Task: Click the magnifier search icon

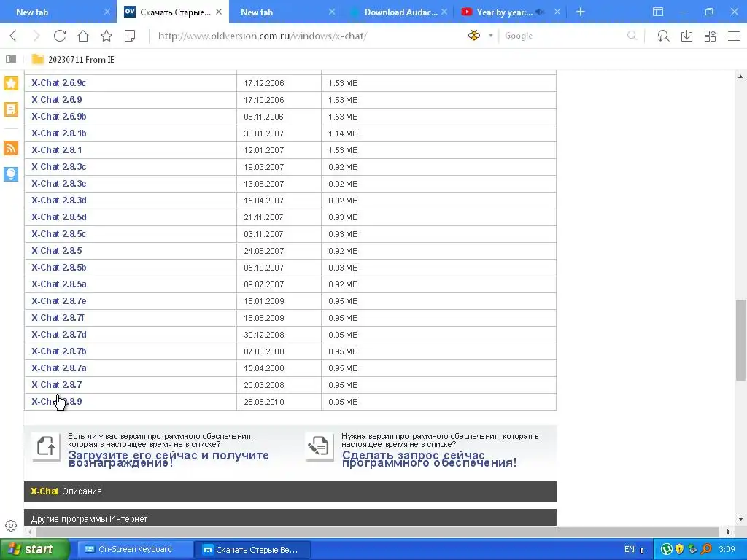Action: tap(632, 36)
